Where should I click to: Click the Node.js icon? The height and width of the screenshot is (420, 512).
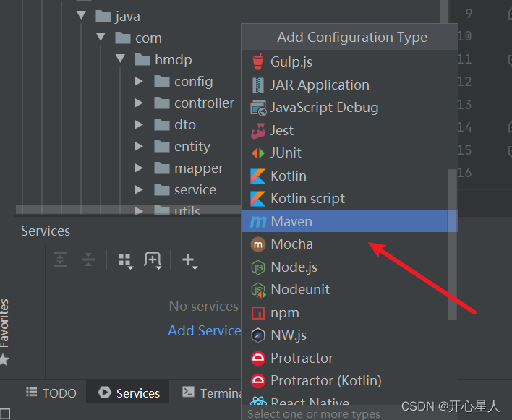click(258, 267)
